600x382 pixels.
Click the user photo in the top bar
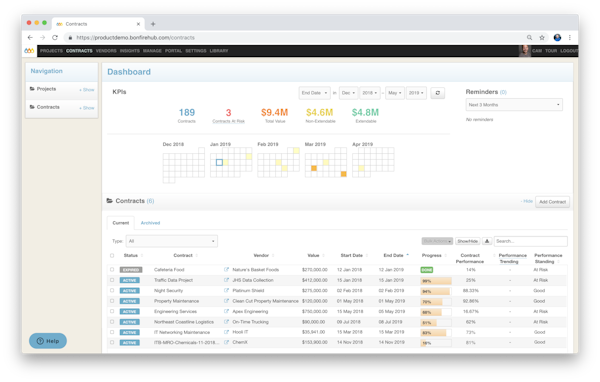[525, 51]
